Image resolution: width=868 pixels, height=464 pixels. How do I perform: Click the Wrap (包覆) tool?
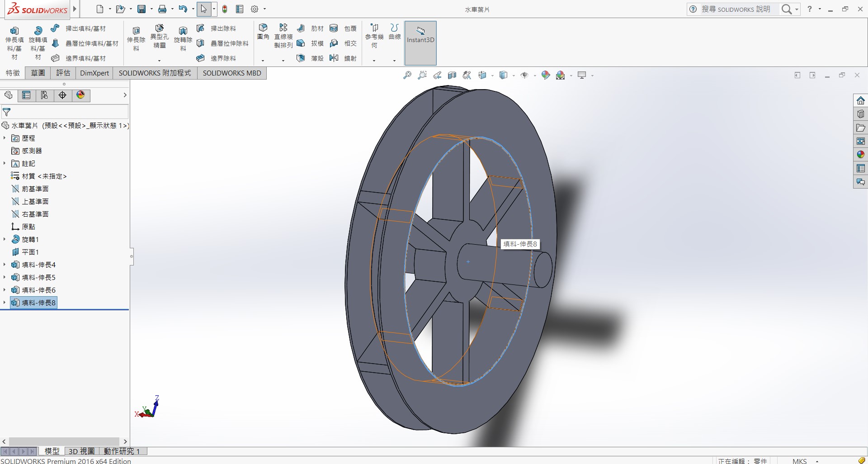point(344,28)
